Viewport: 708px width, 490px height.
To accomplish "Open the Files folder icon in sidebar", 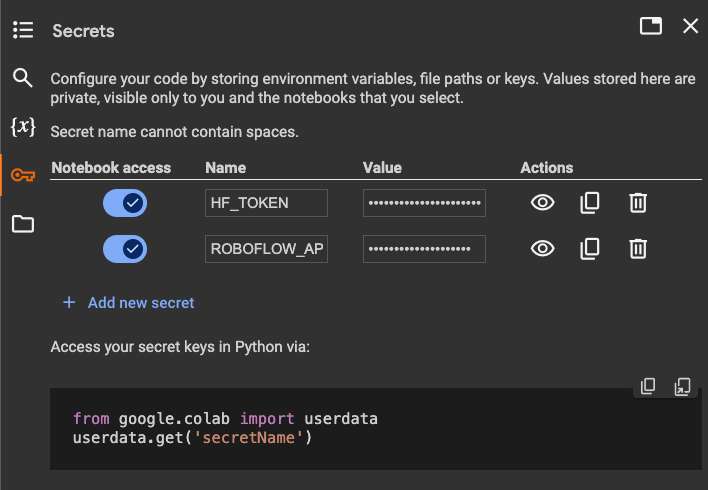I will pos(23,224).
